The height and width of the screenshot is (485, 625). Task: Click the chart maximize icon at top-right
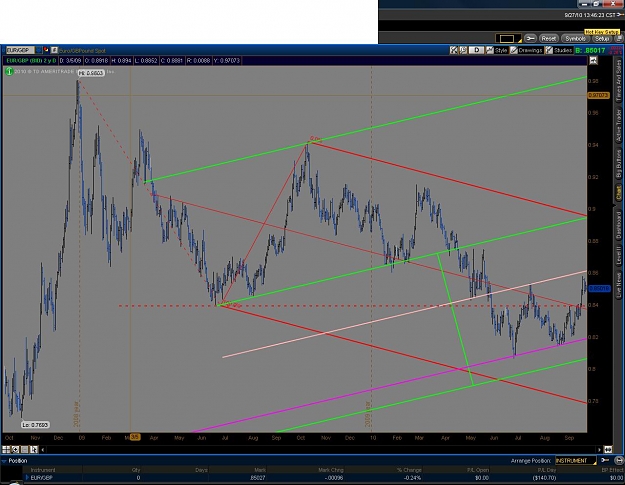(594, 61)
